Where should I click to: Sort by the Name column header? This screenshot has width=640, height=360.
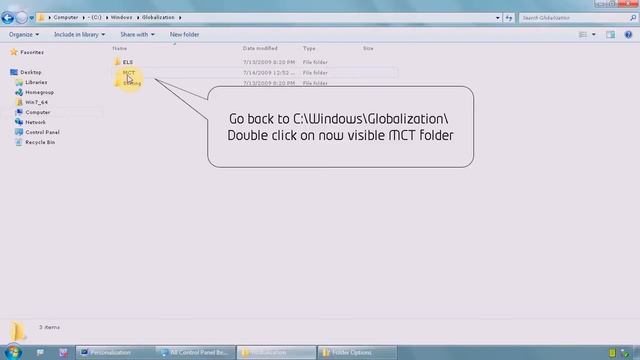(120, 48)
